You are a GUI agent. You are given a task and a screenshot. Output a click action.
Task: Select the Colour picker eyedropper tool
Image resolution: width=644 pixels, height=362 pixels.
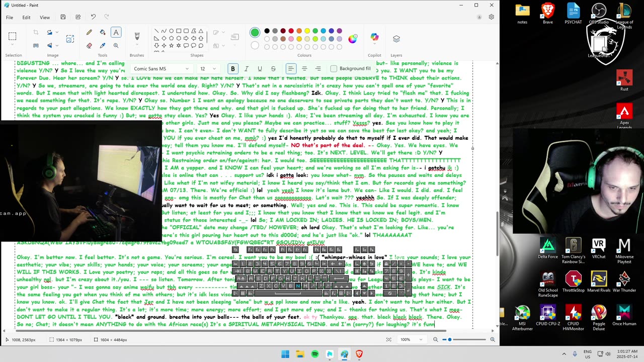click(103, 45)
